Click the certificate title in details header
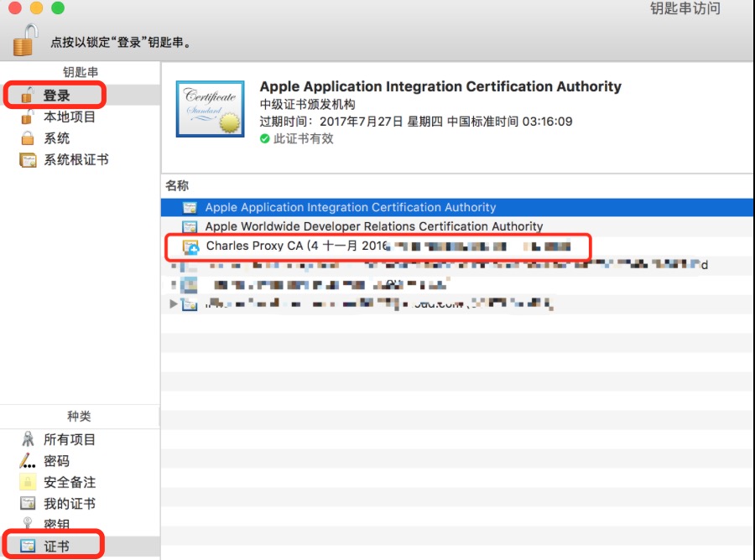 click(x=440, y=86)
